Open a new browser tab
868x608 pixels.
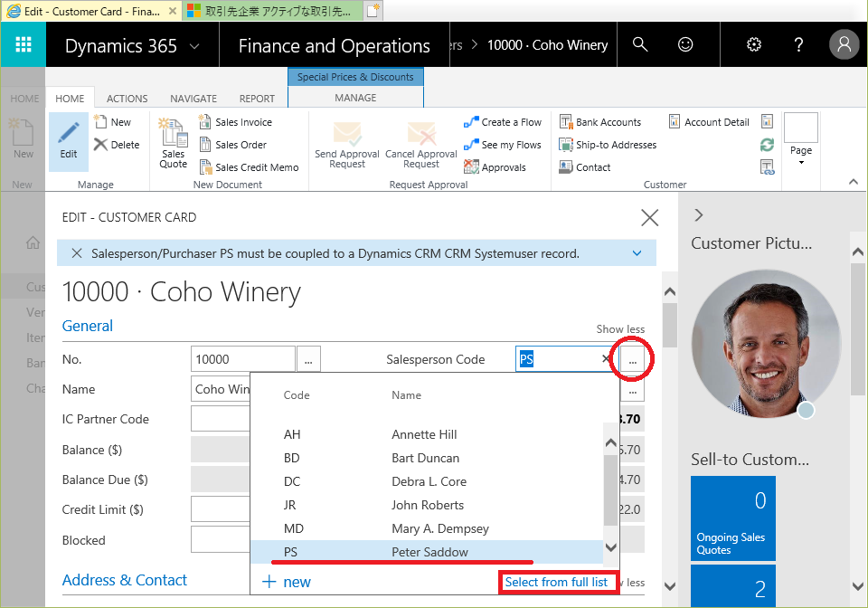(x=373, y=11)
